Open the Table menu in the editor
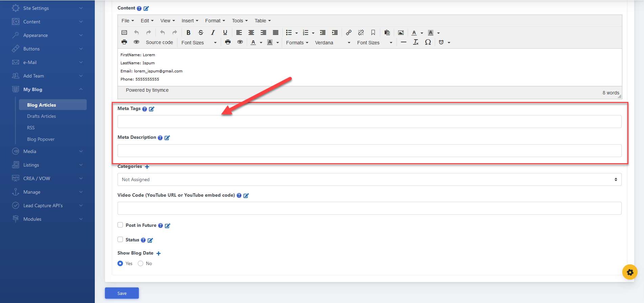 [262, 21]
